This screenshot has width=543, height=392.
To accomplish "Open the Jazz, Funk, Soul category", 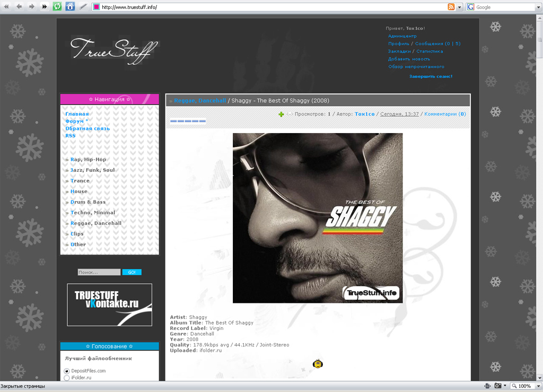I will point(92,170).
